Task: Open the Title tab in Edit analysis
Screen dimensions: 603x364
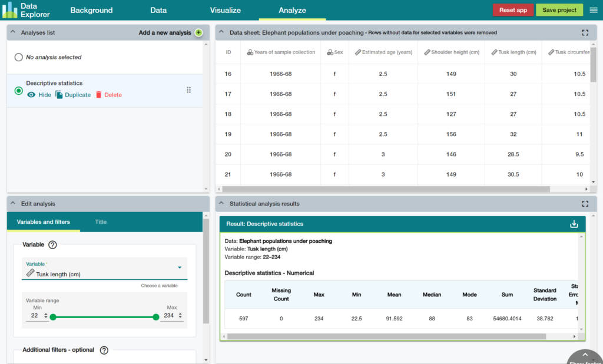Action: 101,222
